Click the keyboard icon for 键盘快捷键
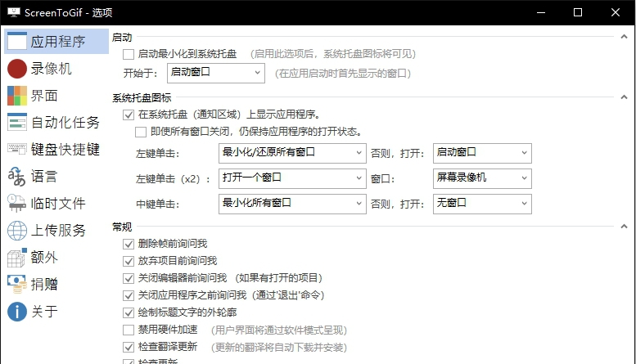This screenshot has width=636, height=364. 17,149
